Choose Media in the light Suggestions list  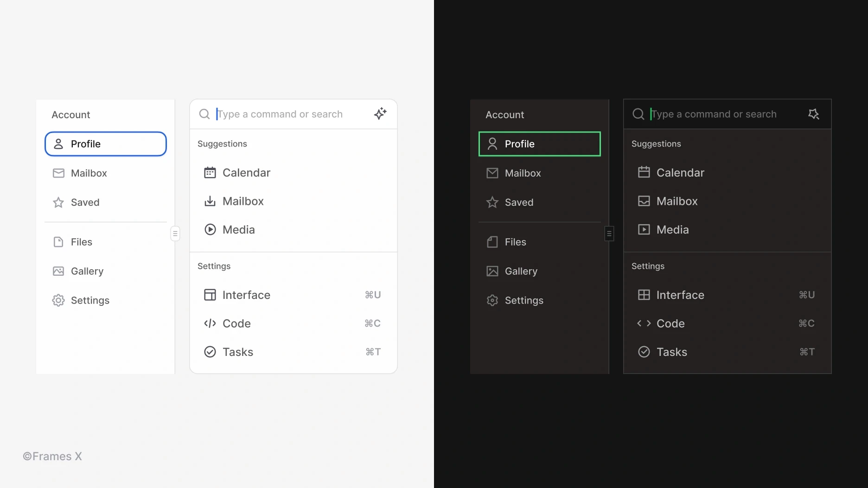(294, 229)
